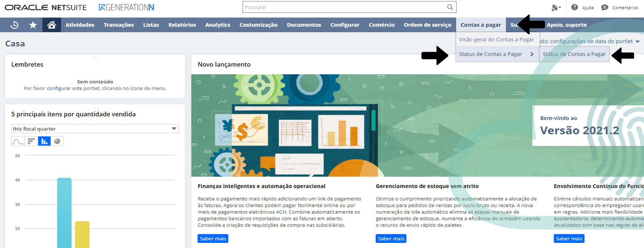Viewport: 644px width, 248px height.
Task: Select Visão geral do Contas a Pagar
Action: click(x=497, y=39)
